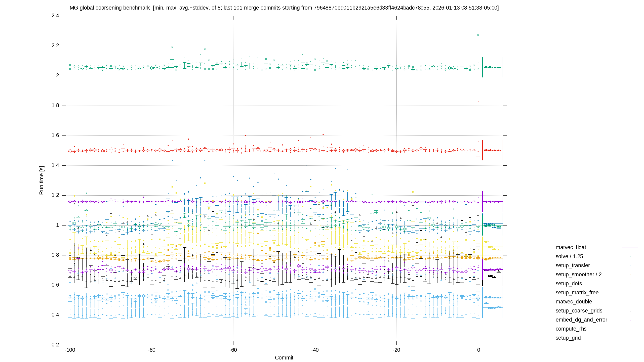
Task: Click the benchmark chart title text
Action: (x=284, y=8)
